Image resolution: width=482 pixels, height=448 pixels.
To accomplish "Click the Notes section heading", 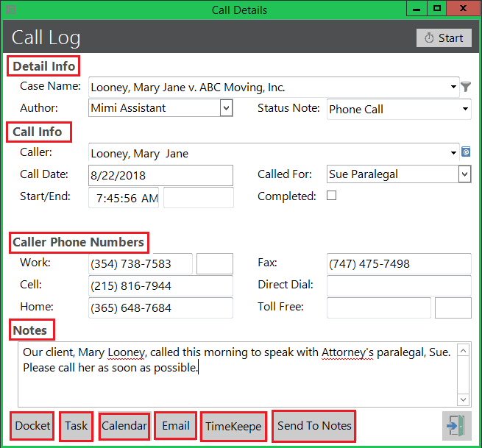I will (30, 330).
